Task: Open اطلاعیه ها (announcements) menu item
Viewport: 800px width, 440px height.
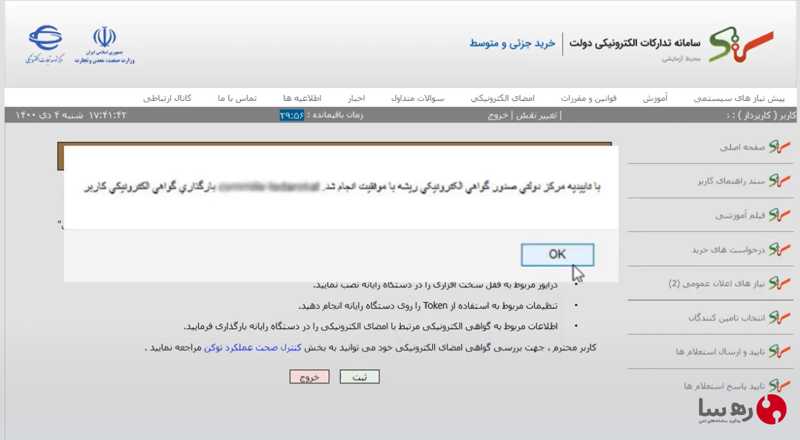Action: 302,98
